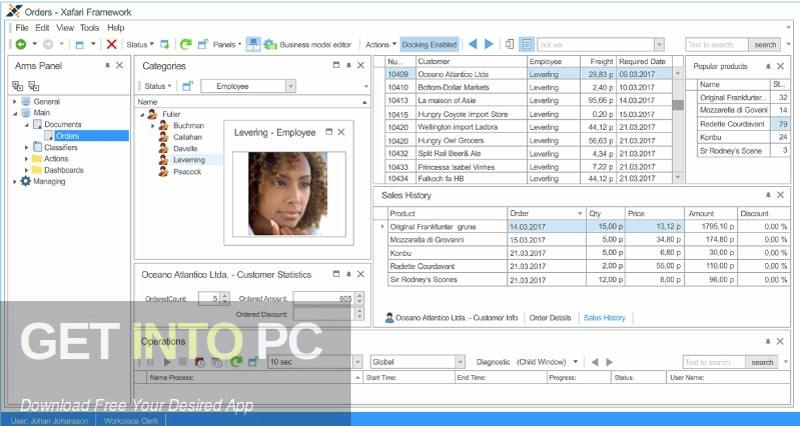The width and height of the screenshot is (800, 426).
Task: Click the Business model editor button label
Action: [315, 44]
